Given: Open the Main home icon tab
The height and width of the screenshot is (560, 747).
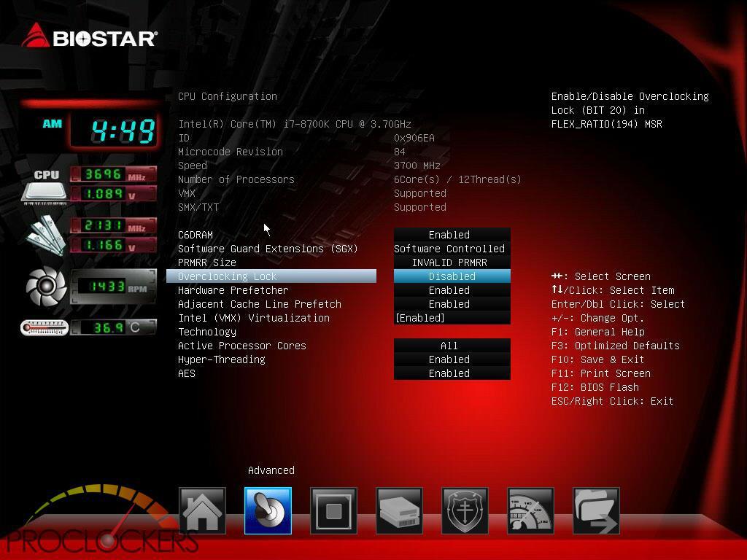Looking at the screenshot, I should point(202,510).
